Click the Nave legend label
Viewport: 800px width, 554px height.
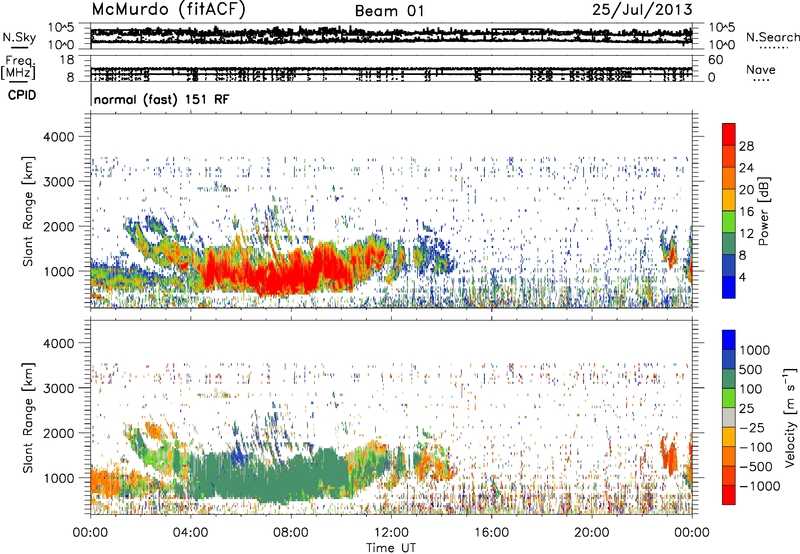point(761,69)
